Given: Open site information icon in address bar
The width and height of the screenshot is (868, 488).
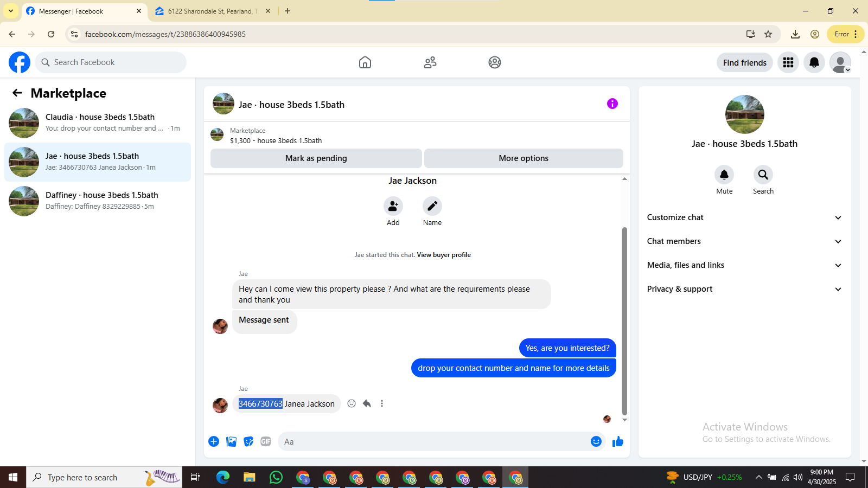Looking at the screenshot, I should coord(74,34).
